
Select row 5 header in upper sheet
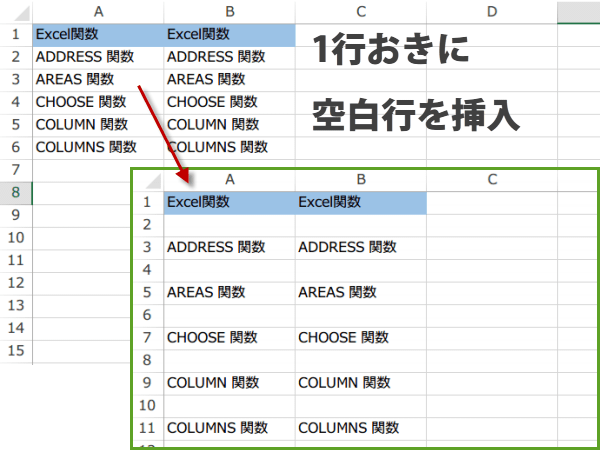(x=16, y=126)
